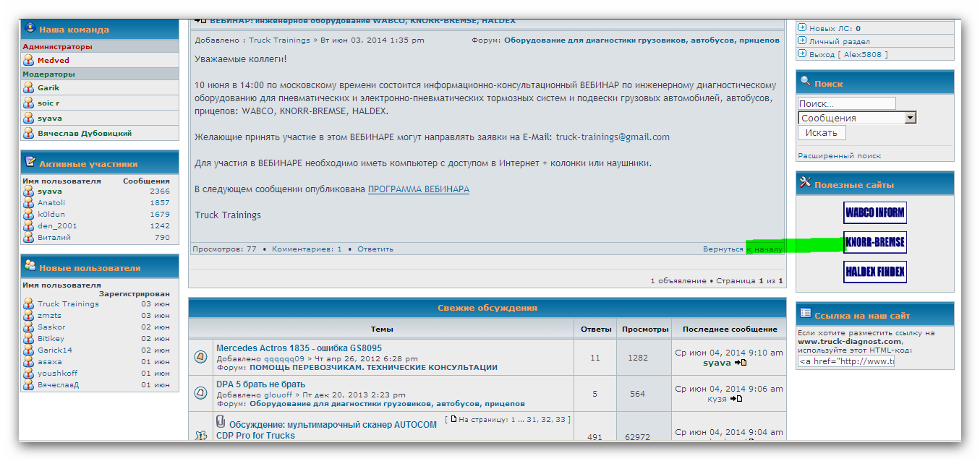Viewport: 980px width, 461px height.
Task: Click the arrow icon beside Новых ЛС
Action: (802, 28)
